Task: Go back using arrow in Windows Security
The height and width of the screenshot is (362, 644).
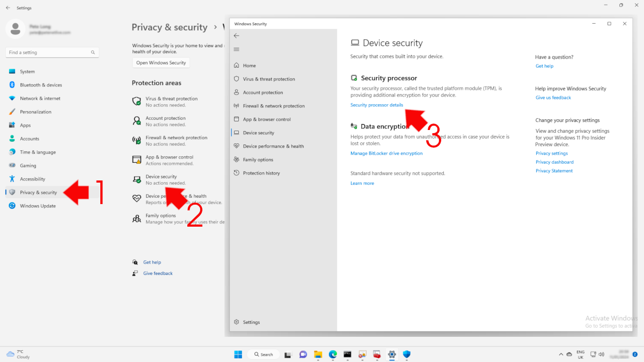Action: (x=236, y=35)
